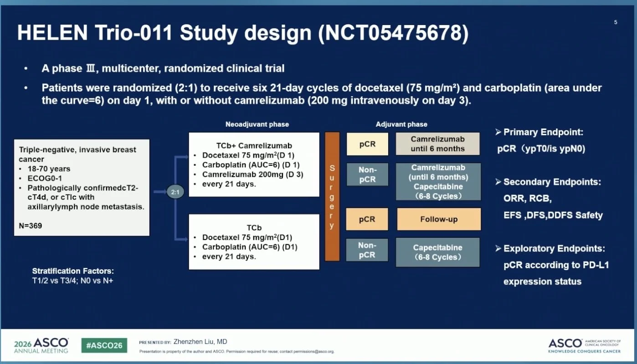Select the 'Primary Endpoint:' heading
The image size is (637, 364).
(543, 133)
